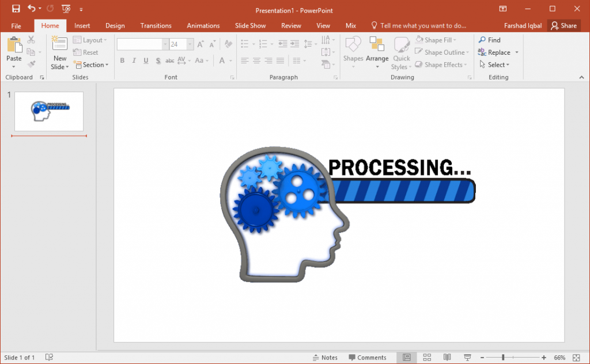Toggle italic text formatting
The image size is (590, 364).
coord(134,60)
